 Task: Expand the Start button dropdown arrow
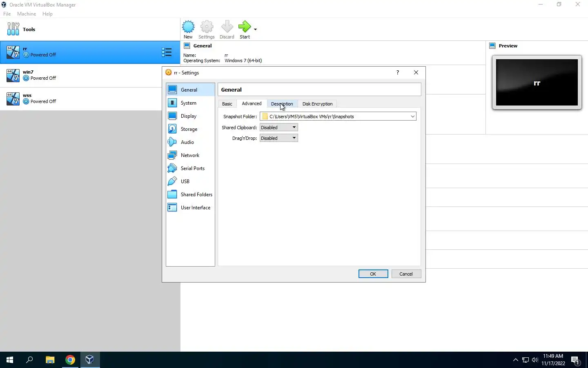point(255,29)
